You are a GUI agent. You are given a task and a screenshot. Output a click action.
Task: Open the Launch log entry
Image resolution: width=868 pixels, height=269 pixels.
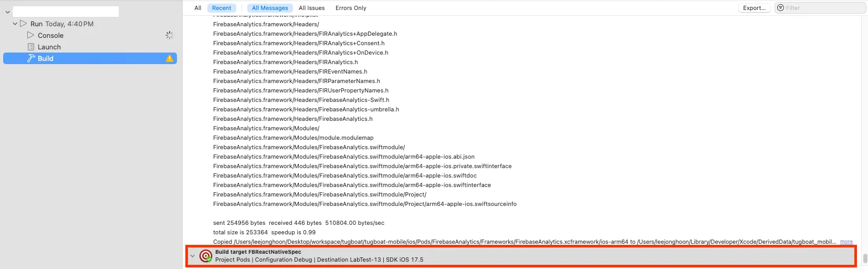coord(49,47)
